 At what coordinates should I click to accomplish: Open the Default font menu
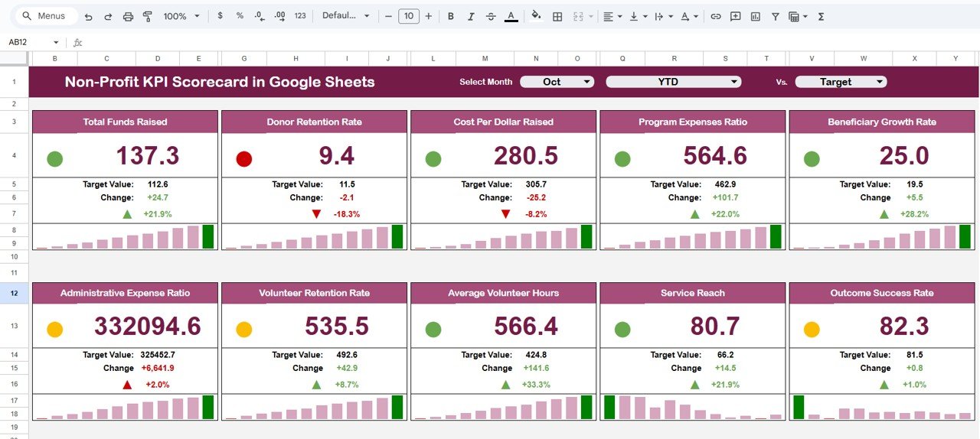click(x=345, y=16)
